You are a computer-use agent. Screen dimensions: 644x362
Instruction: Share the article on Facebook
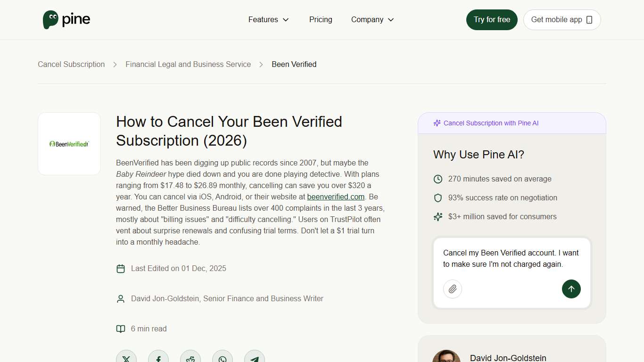click(x=158, y=358)
